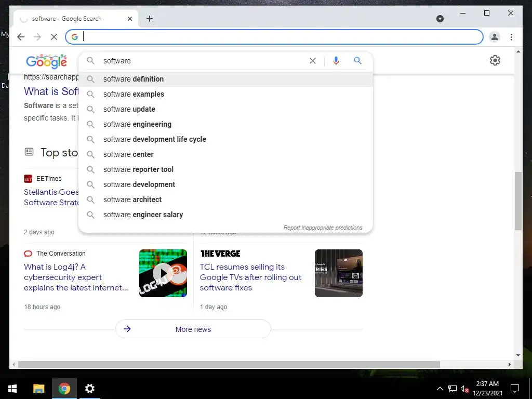Click the scrollbar down arrow
Viewport: 532px width, 399px height.
tap(518, 355)
